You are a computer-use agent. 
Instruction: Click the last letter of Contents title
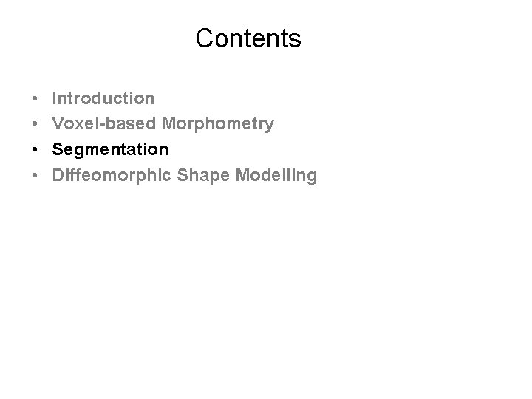coord(296,41)
